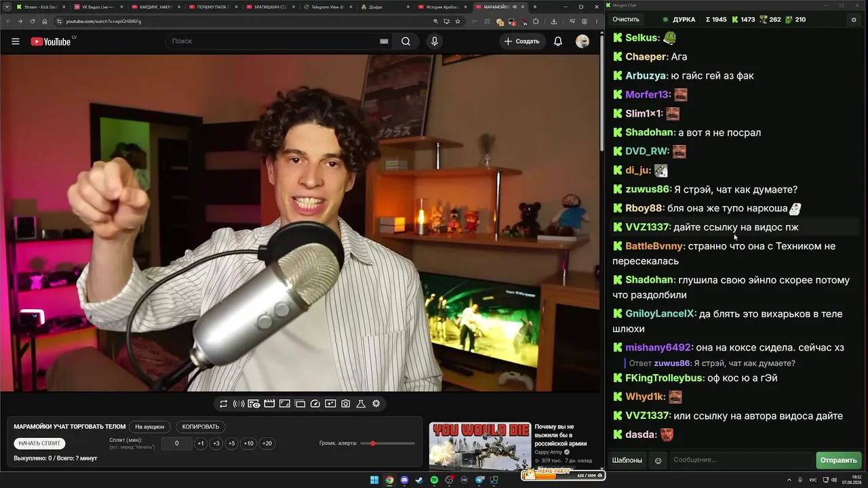
Task: Click the YouTube Поиск search field
Action: tap(278, 41)
